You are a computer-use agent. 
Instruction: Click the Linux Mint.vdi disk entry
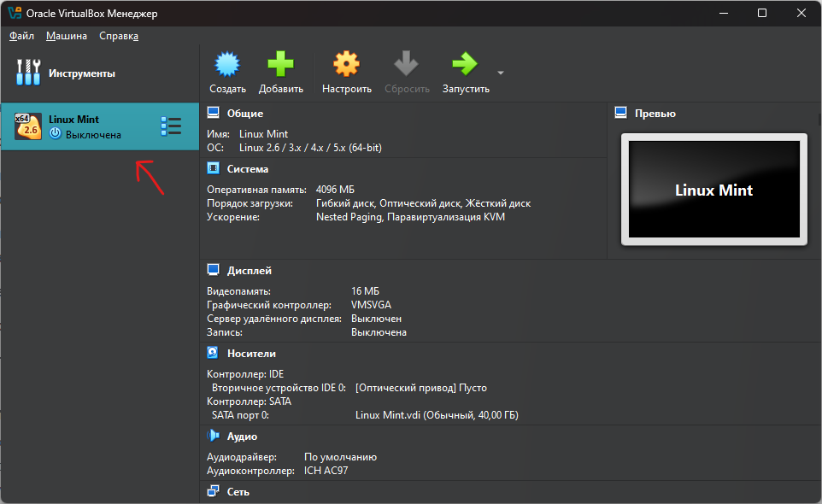tap(437, 414)
